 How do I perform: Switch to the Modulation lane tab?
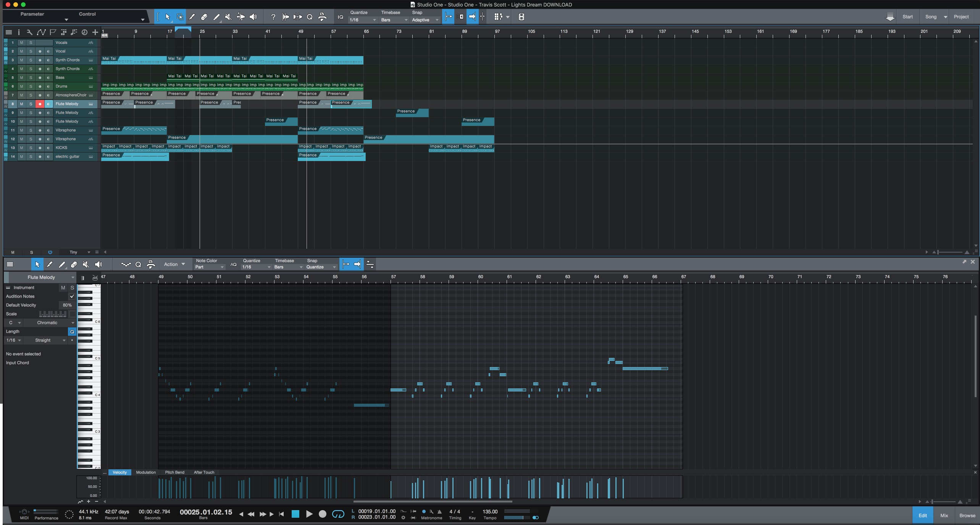(x=146, y=472)
